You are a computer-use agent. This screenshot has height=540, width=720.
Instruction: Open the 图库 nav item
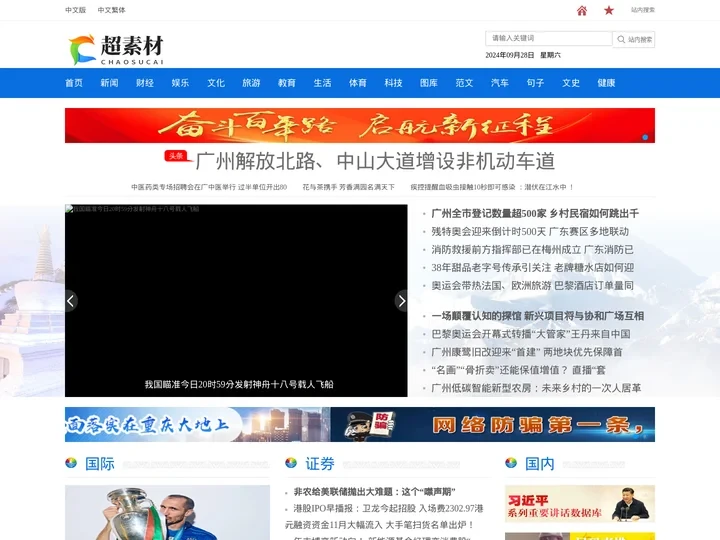[429, 83]
